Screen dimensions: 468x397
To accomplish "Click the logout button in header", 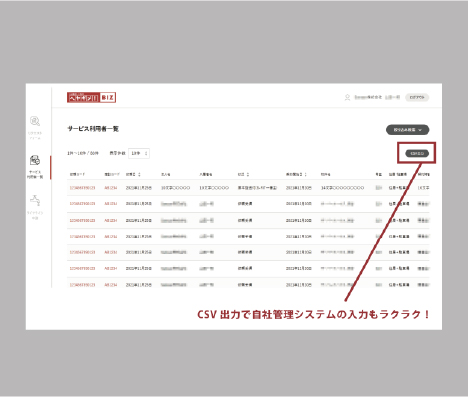I will pyautogui.click(x=417, y=97).
